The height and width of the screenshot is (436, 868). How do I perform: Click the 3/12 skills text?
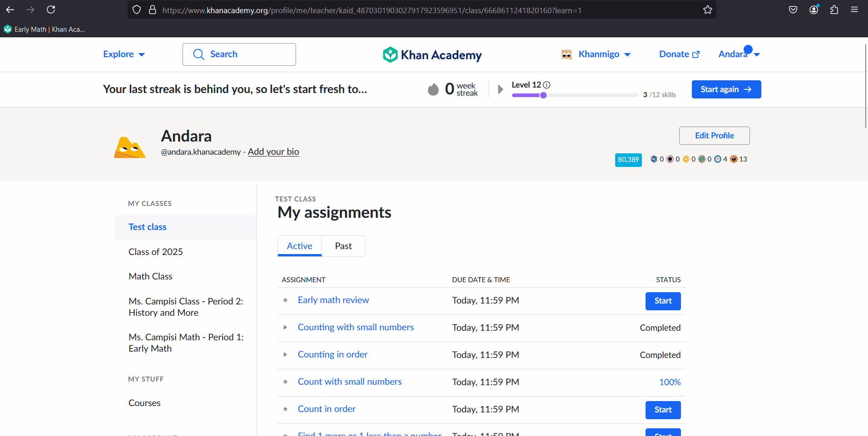659,95
